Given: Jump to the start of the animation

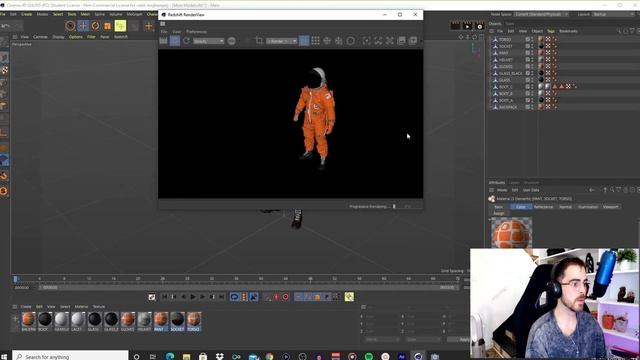Looking at the screenshot, I should [x=164, y=297].
